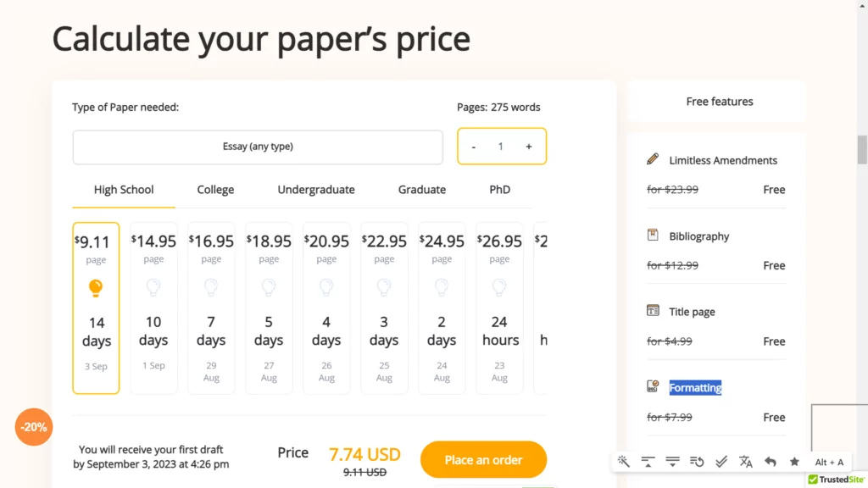Click the TrustedSite badge
The height and width of the screenshot is (488, 868).
tap(837, 480)
